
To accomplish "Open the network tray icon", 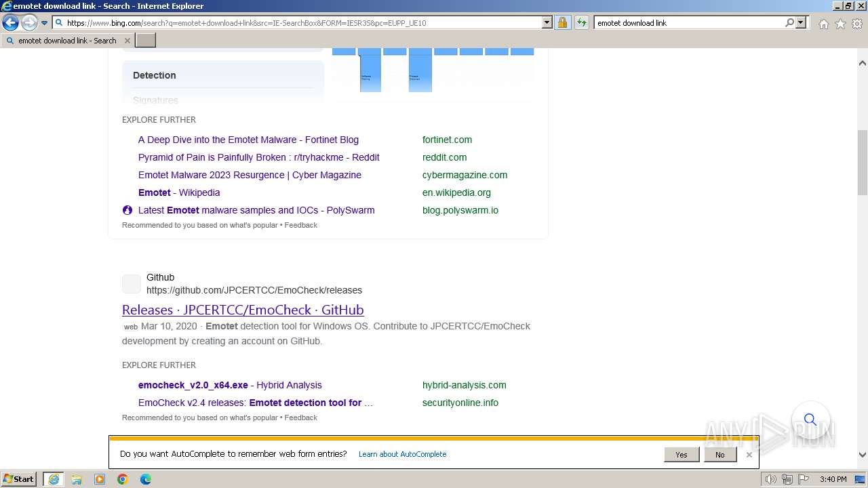I will tap(787, 479).
